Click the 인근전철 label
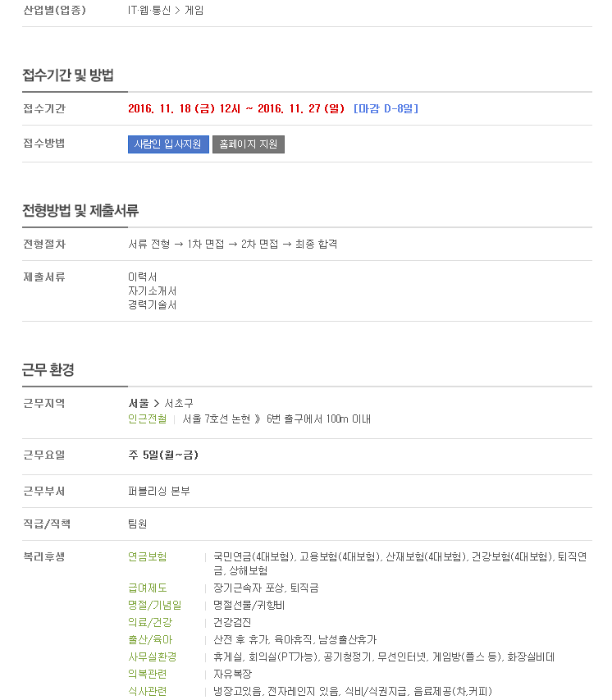Image resolution: width=612 pixels, height=700 pixels. pos(148,419)
